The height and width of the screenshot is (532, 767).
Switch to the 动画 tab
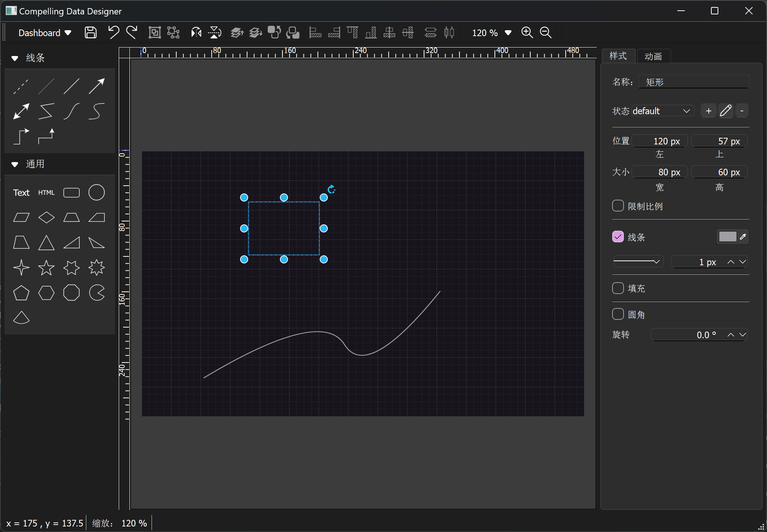653,56
